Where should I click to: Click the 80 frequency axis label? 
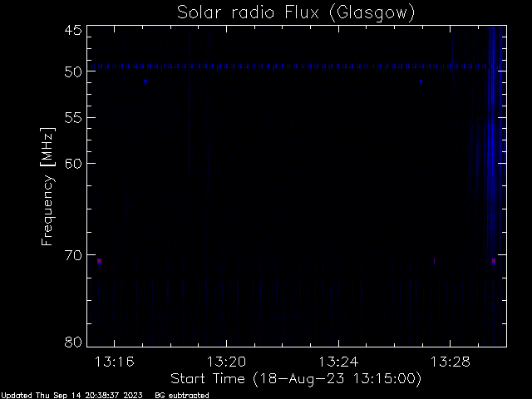coord(73,342)
